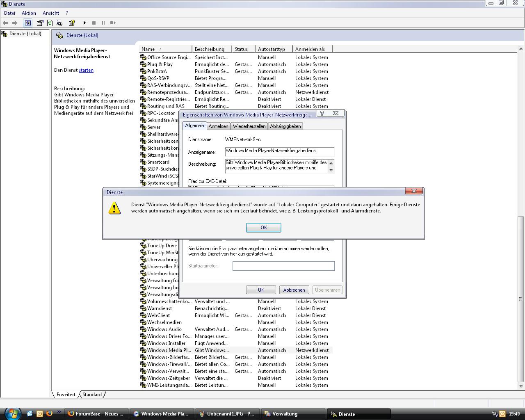Toggle the show/hide console tree icon
The height and width of the screenshot is (420, 525).
tap(27, 23)
